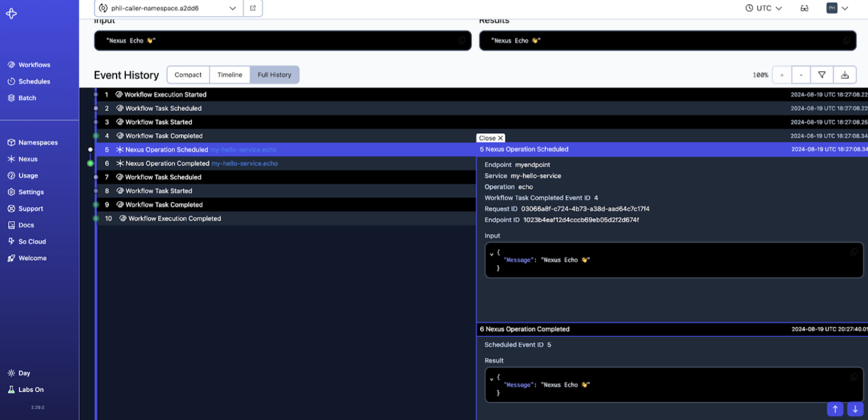Toggle Labs On setting
Viewport: 868px width, 420px height.
[x=26, y=390]
